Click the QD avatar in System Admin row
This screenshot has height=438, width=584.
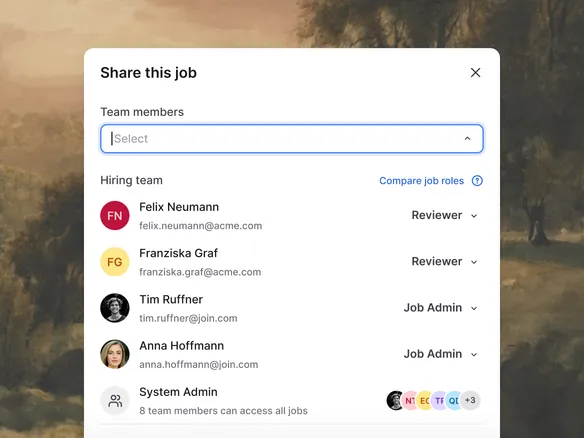click(453, 400)
